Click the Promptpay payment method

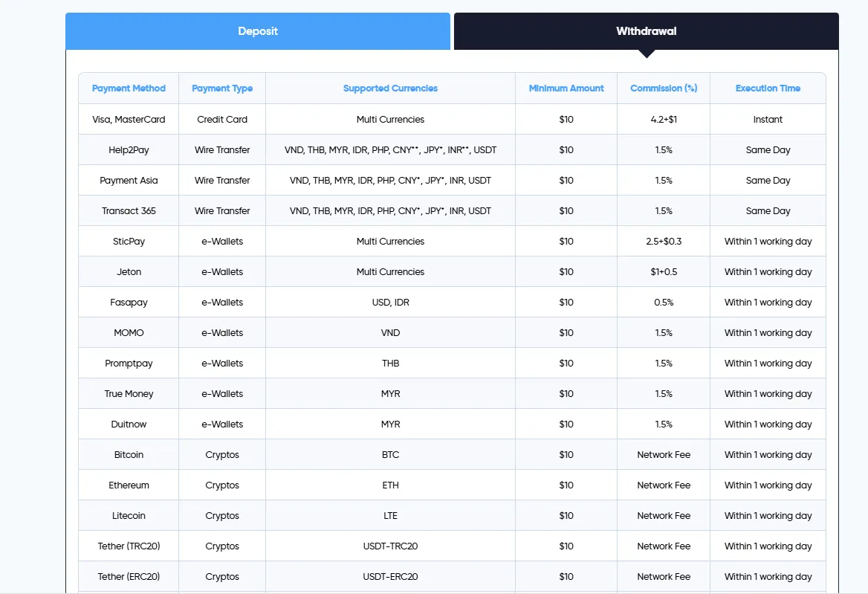[129, 363]
